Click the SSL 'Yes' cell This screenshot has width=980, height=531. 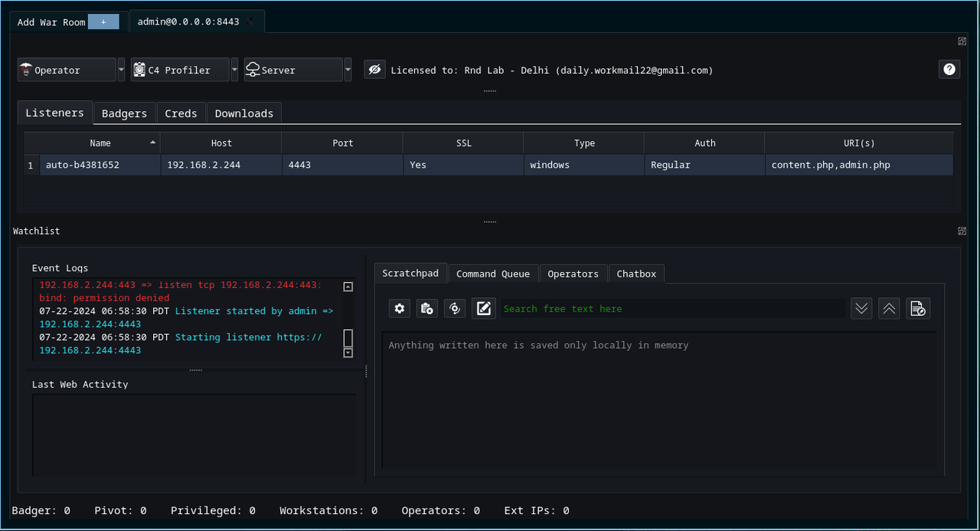463,165
